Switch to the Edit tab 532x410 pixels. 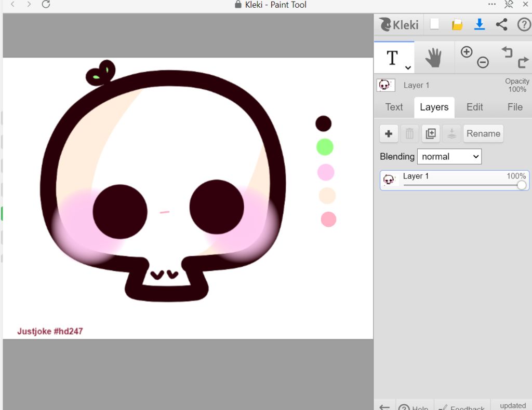(x=475, y=107)
